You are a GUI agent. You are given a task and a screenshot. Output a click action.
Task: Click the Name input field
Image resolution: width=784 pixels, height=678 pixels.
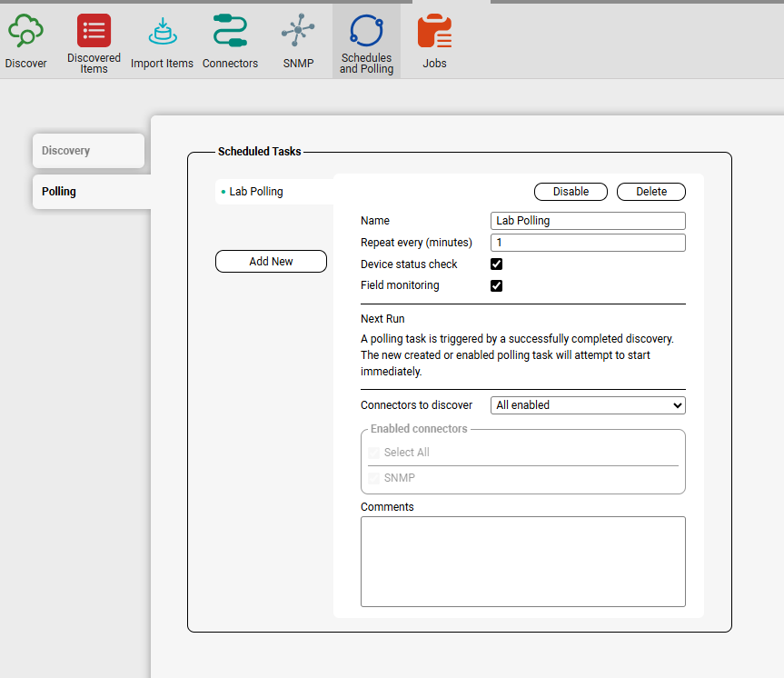[x=588, y=221]
